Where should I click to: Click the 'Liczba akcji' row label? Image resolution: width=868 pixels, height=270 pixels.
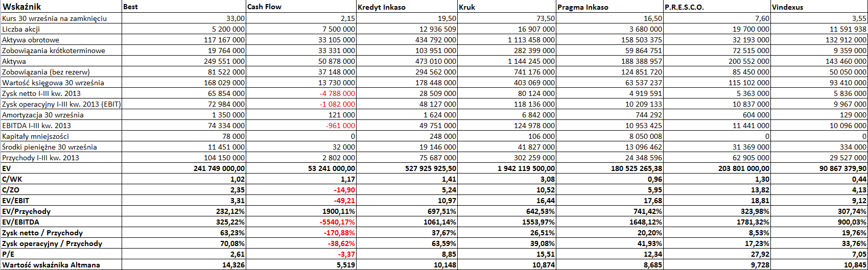[21, 29]
